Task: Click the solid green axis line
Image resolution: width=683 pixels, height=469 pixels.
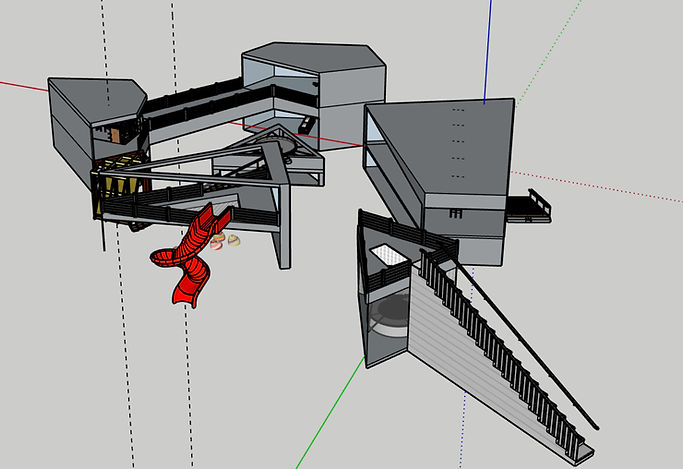Action: [330, 412]
